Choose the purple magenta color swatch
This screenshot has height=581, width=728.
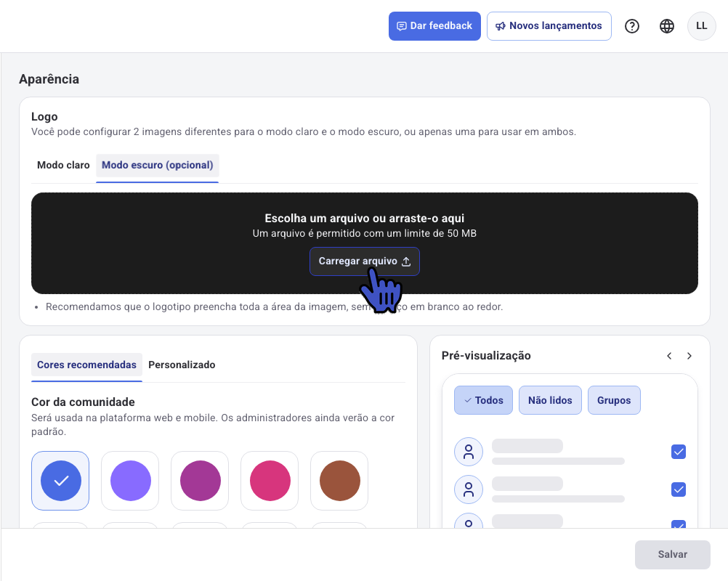(x=200, y=480)
